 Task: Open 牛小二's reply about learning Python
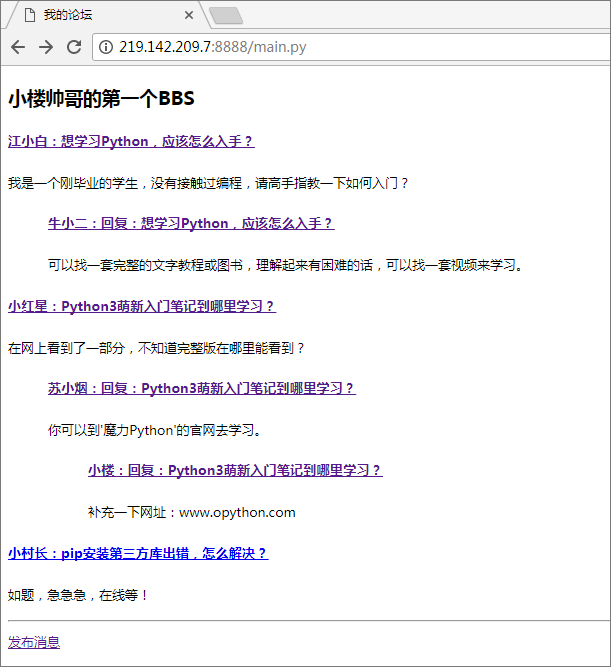click(x=191, y=223)
